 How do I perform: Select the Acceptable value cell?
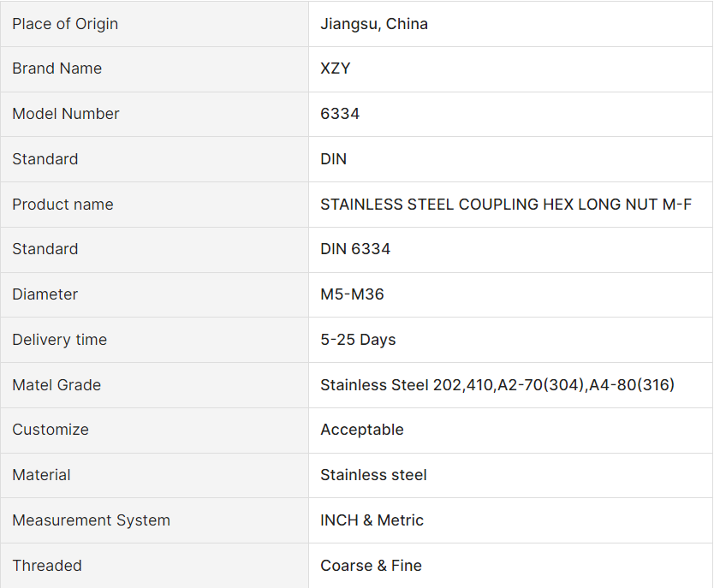pyautogui.click(x=362, y=430)
